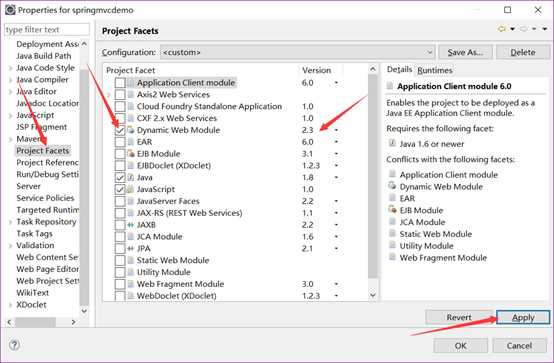Enable the Static Web Module checkbox

[x=120, y=260]
